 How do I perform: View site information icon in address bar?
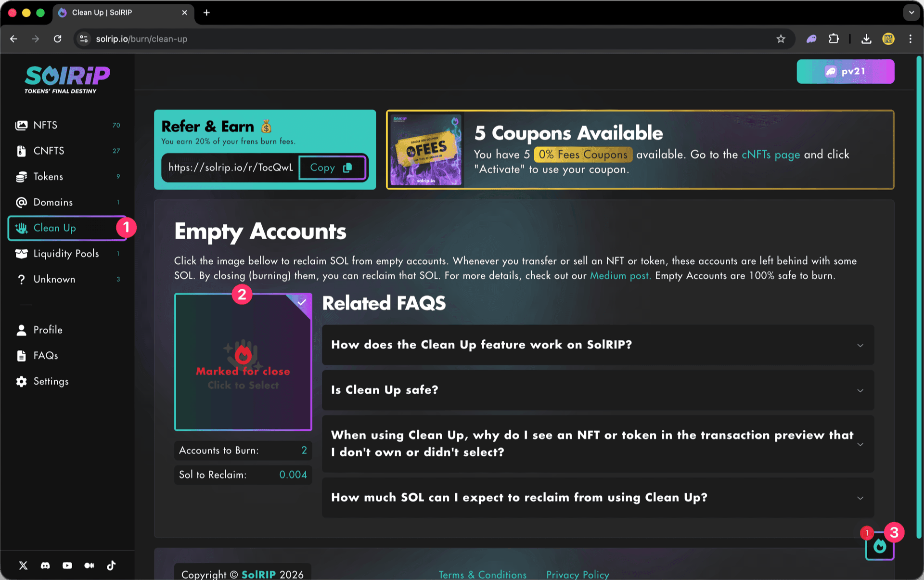coord(84,39)
